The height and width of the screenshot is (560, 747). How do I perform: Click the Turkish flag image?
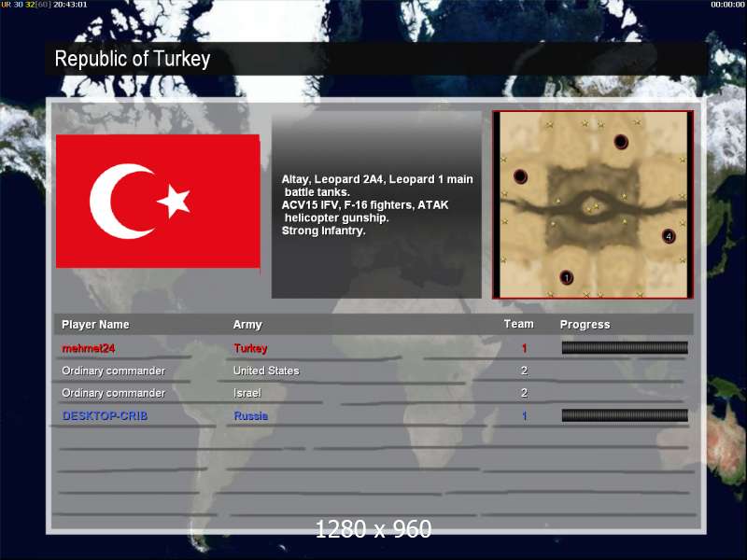pyautogui.click(x=158, y=202)
